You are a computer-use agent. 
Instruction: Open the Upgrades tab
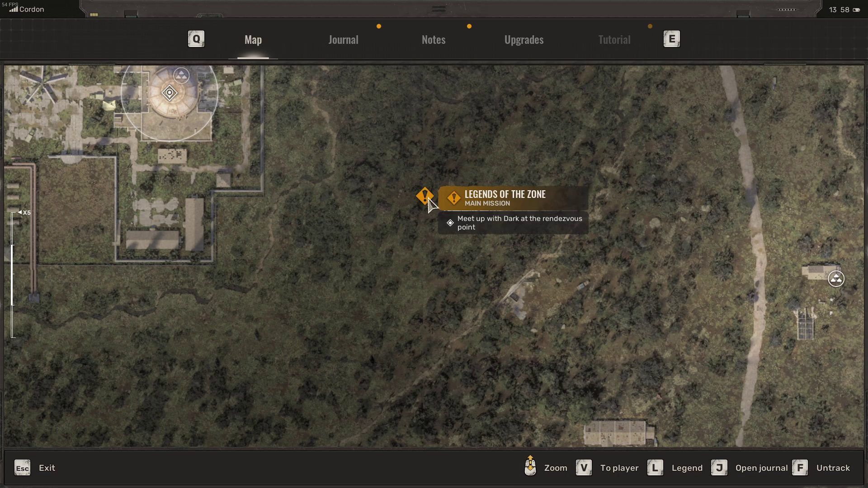tap(524, 40)
